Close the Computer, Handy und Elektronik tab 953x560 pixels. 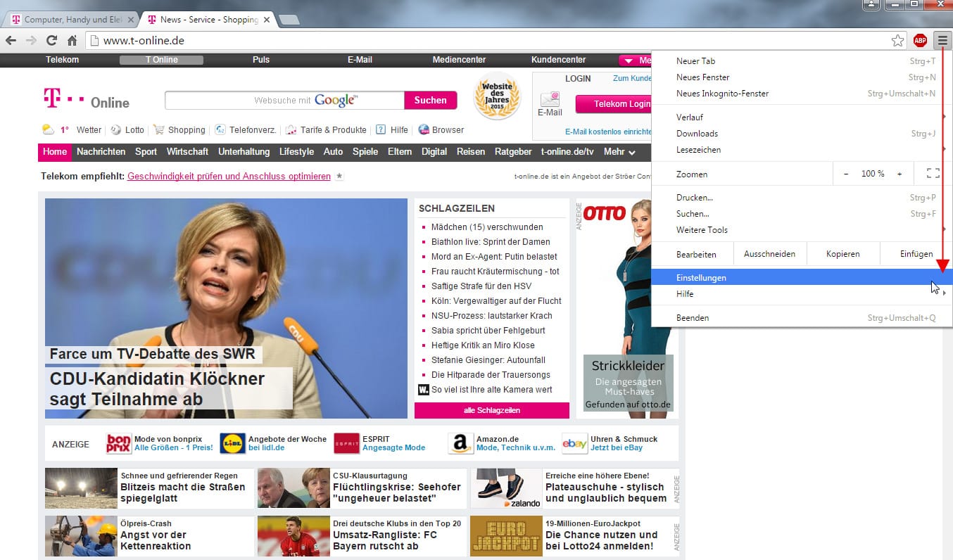coord(130,20)
